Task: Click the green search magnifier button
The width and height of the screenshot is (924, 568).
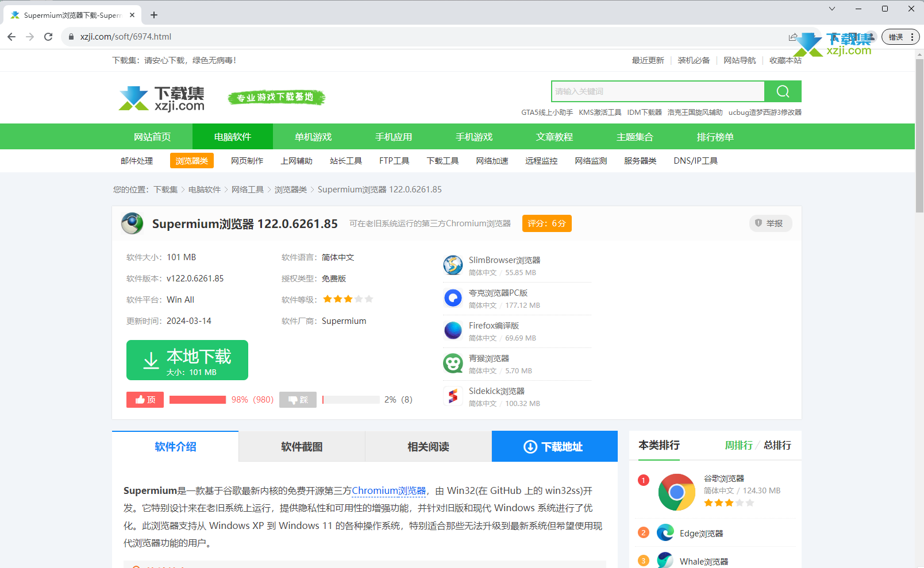Action: click(783, 91)
